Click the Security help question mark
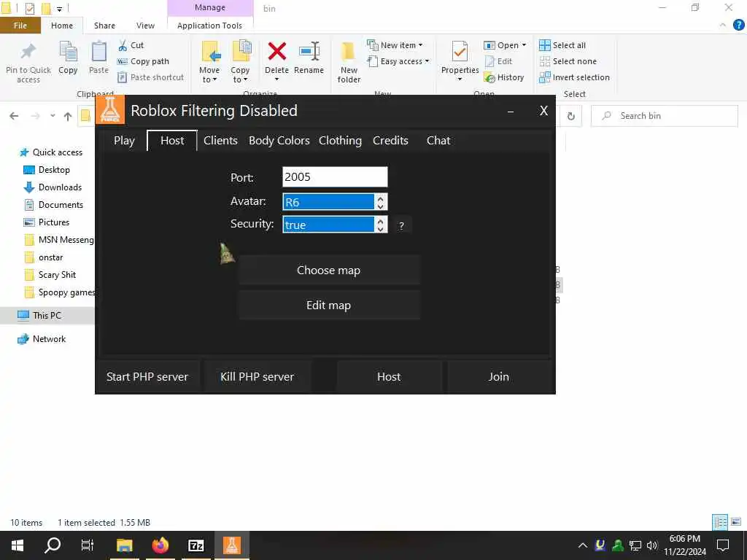Image resolution: width=747 pixels, height=560 pixels. click(x=402, y=226)
